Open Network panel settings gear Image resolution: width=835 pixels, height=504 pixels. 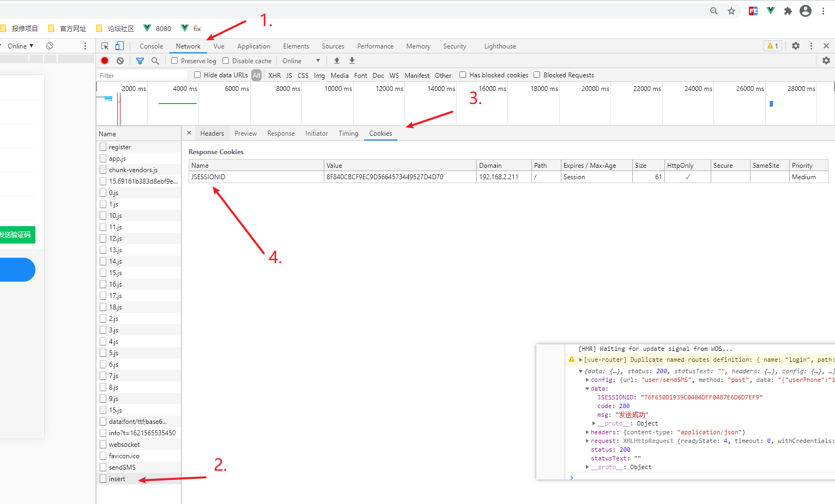click(x=826, y=60)
